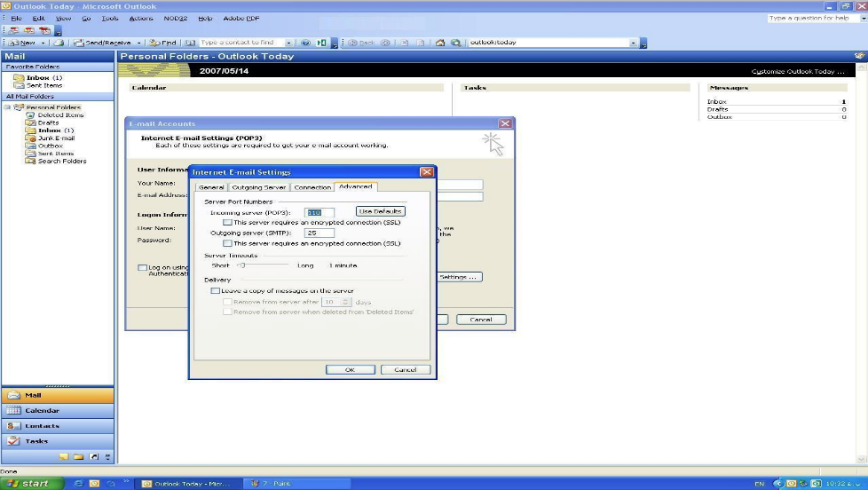
Task: Select Junk E-mail folder in tree
Action: (56, 138)
